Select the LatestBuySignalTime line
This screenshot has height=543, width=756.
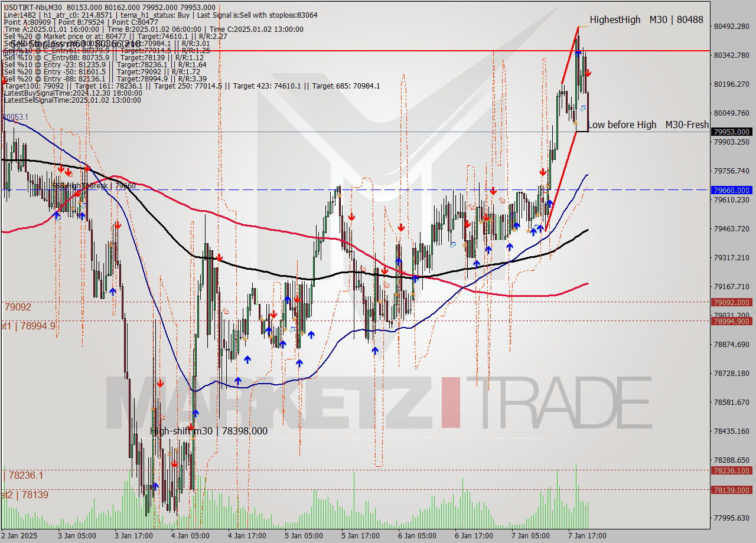coord(73,93)
